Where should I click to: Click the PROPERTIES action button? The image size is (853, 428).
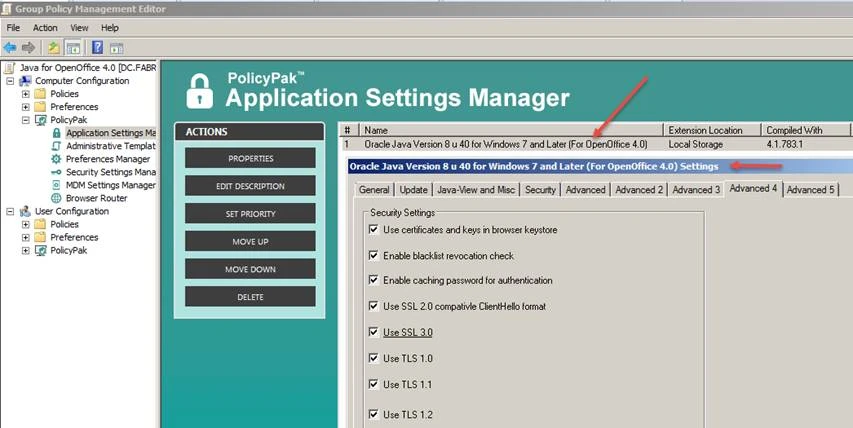point(250,158)
